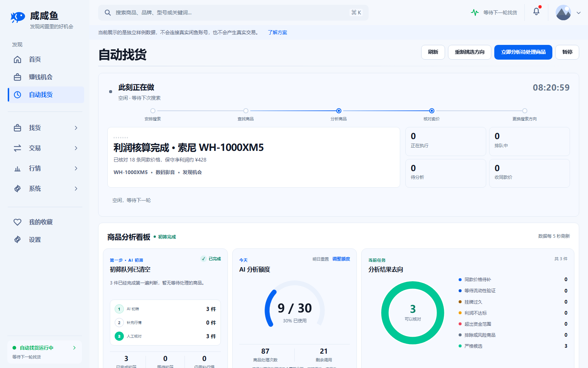Click the 设置 gear icon
This screenshot has height=368, width=588.
point(17,240)
